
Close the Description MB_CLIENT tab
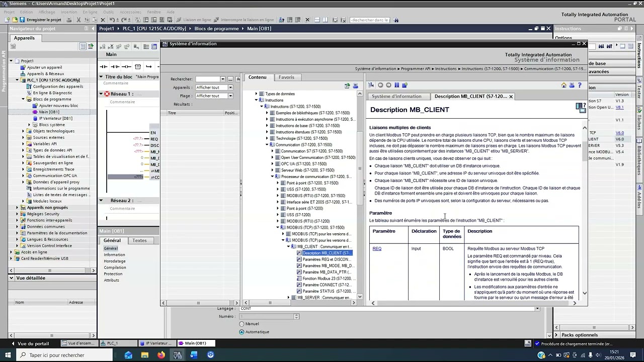[511, 97]
